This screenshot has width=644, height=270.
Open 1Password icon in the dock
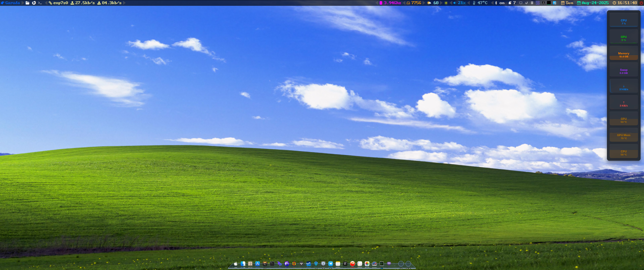(x=323, y=263)
